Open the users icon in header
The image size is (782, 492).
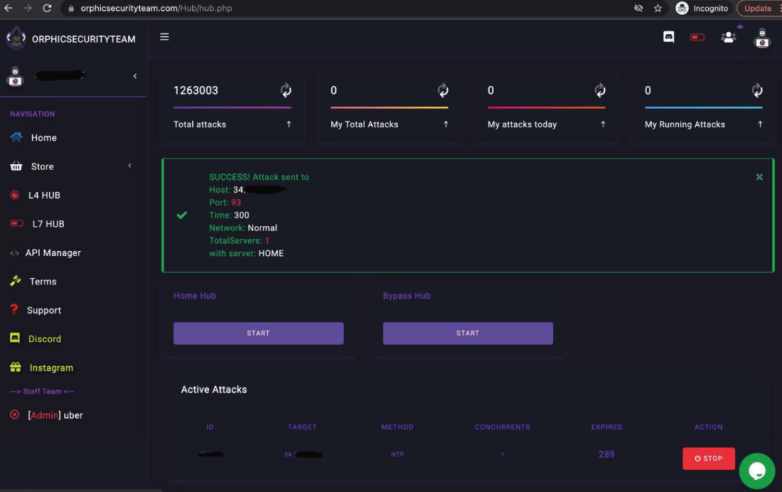tap(728, 37)
